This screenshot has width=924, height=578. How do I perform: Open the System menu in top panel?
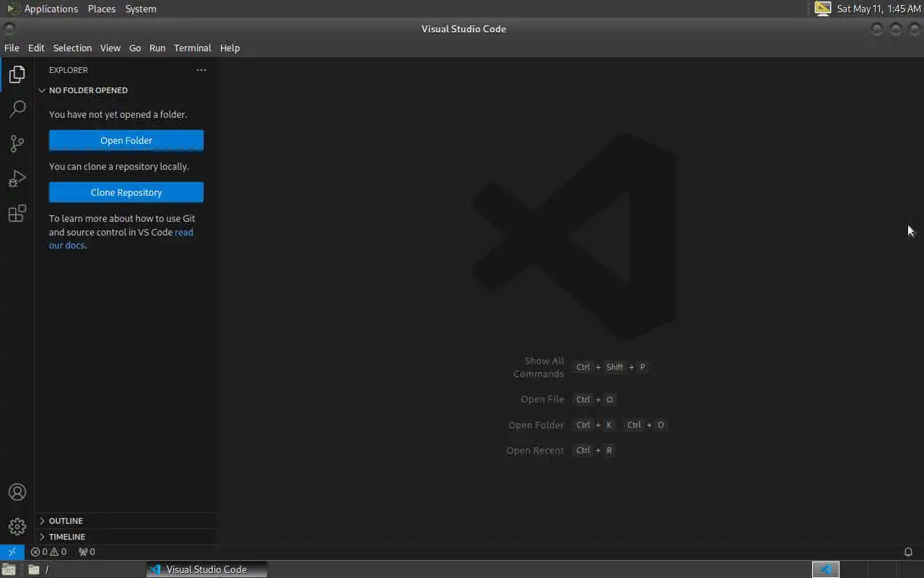tap(141, 9)
